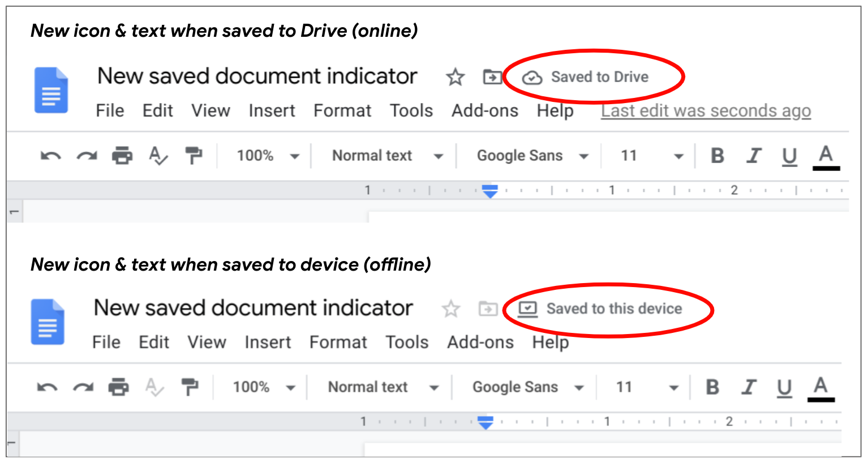Click the move to folder icon beside the online title
The width and height of the screenshot is (868, 462).
tap(492, 76)
